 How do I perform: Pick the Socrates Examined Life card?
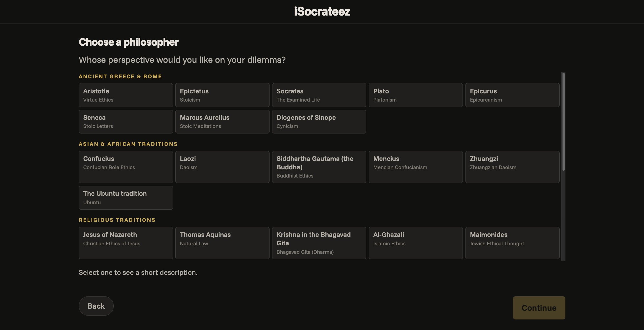(x=319, y=95)
